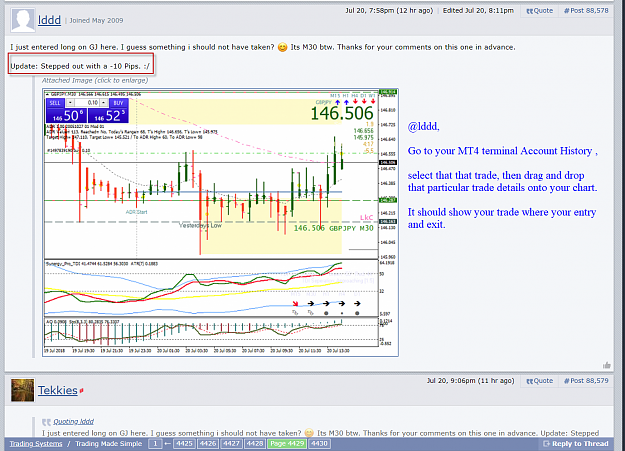Go to Trading Systems forum breadcrumb
The image size is (625, 451).
coord(36,444)
